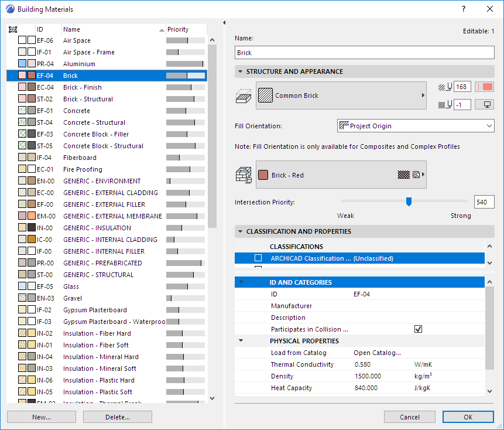This screenshot has height=430, width=504.
Task: Select GENERIC - EXTERNAL MEMBRANE row
Action: click(x=107, y=216)
